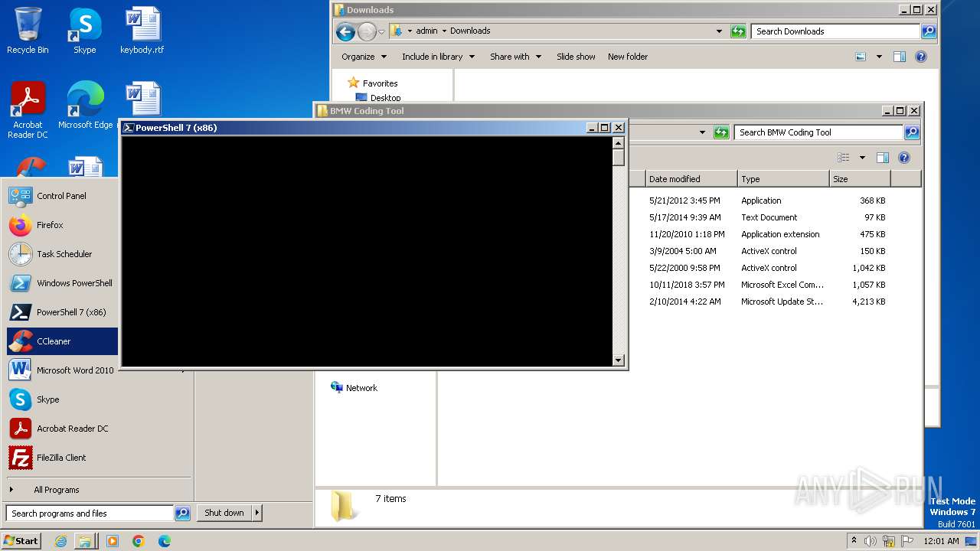The image size is (980, 551).
Task: Change the view icon in the Downloads window
Action: (861, 57)
